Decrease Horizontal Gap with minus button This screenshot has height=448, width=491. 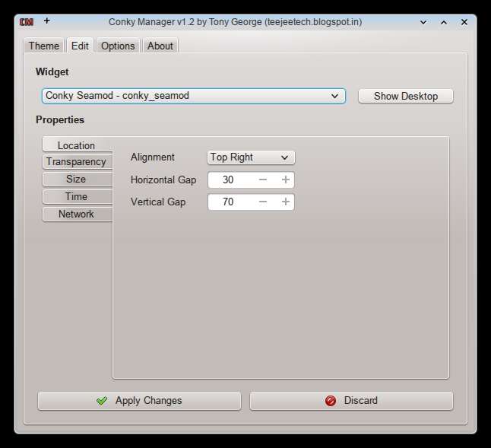(x=263, y=180)
